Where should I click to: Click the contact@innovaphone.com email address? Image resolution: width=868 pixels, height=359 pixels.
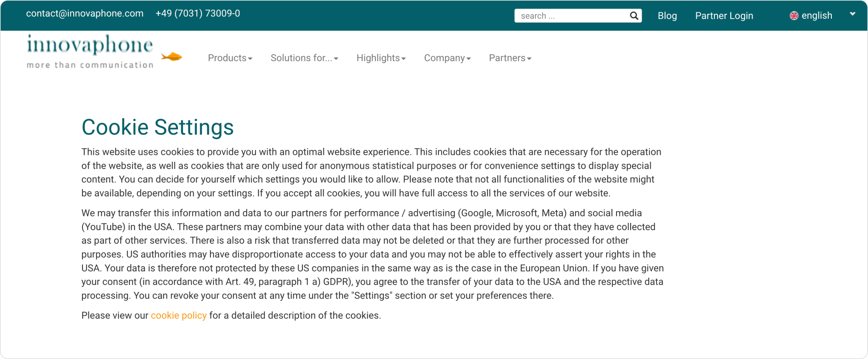coord(85,14)
